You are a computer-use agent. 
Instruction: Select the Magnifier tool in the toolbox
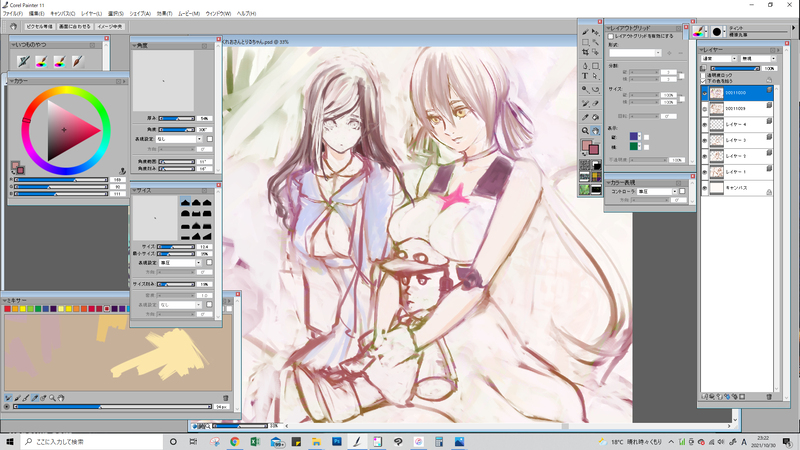(x=585, y=131)
